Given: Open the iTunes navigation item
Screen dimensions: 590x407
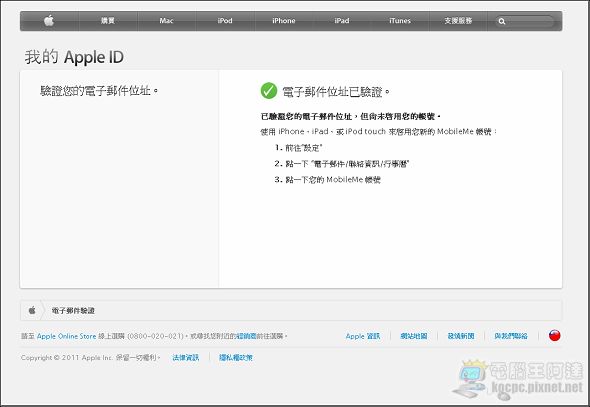Looking at the screenshot, I should coord(400,21).
